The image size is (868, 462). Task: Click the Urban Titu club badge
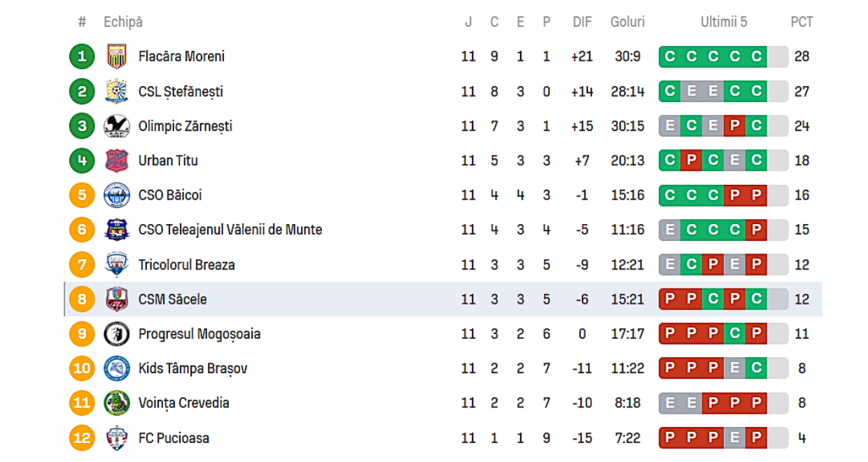coord(117,160)
